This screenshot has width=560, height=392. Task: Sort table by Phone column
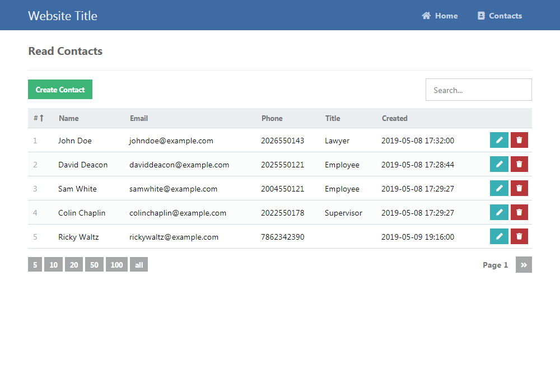point(272,118)
